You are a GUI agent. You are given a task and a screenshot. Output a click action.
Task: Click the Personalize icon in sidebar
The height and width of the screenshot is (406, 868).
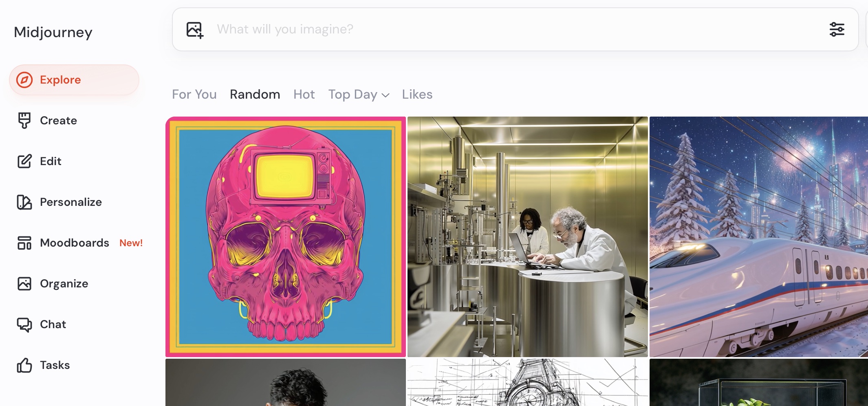click(x=24, y=202)
